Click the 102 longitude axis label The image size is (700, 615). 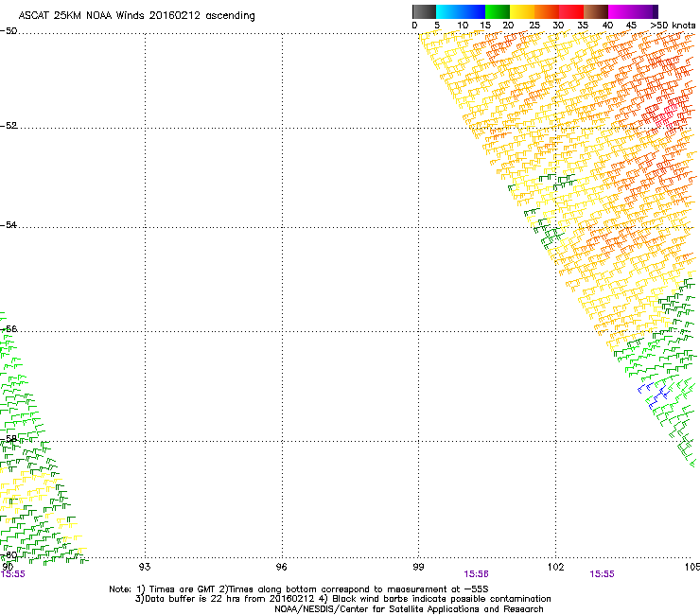coord(555,567)
